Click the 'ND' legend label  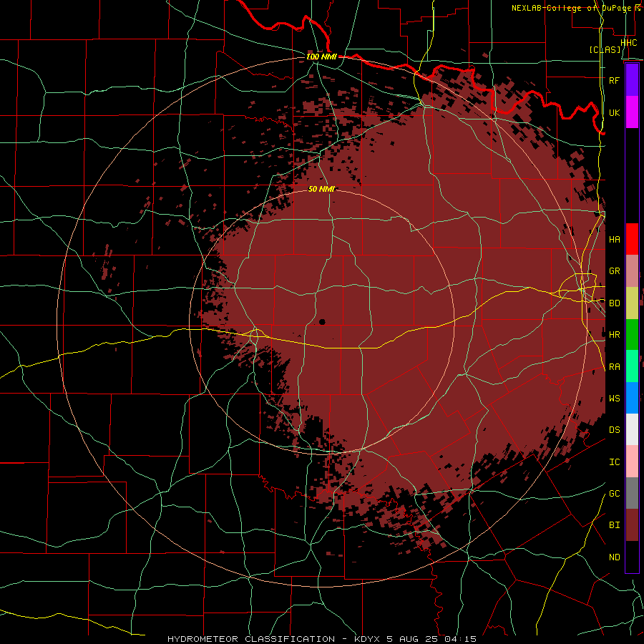coord(614,557)
